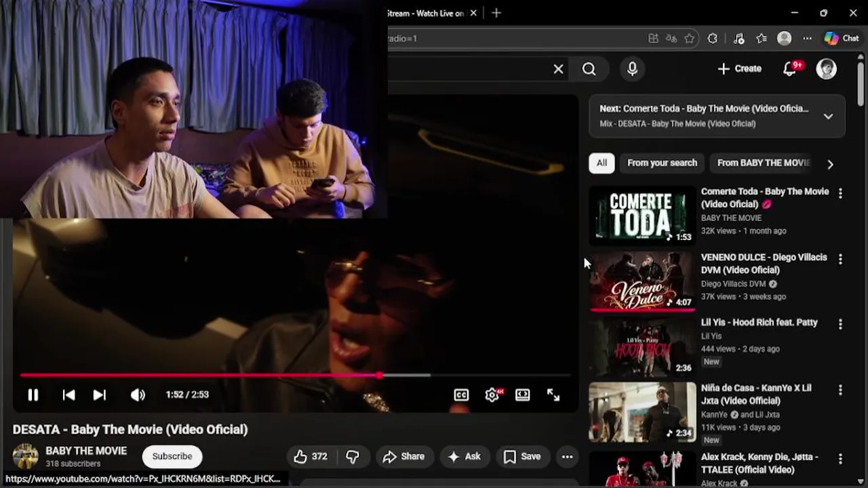Image resolution: width=868 pixels, height=488 pixels.
Task: Open the browser favorites list
Action: [x=762, y=39]
